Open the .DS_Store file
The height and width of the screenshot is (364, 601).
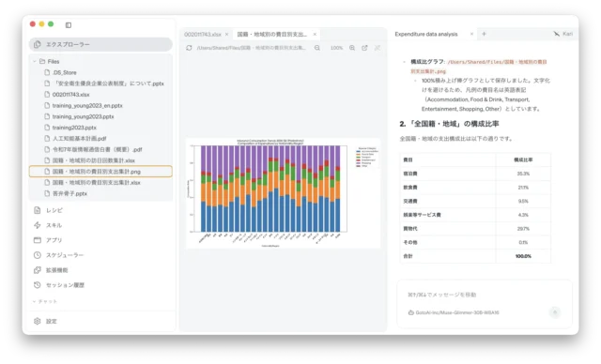click(x=65, y=72)
